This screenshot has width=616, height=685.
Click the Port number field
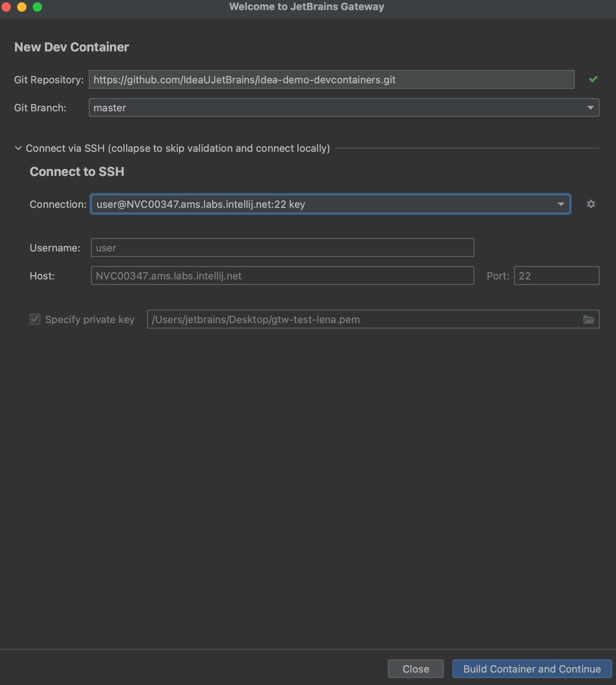pyautogui.click(x=556, y=276)
